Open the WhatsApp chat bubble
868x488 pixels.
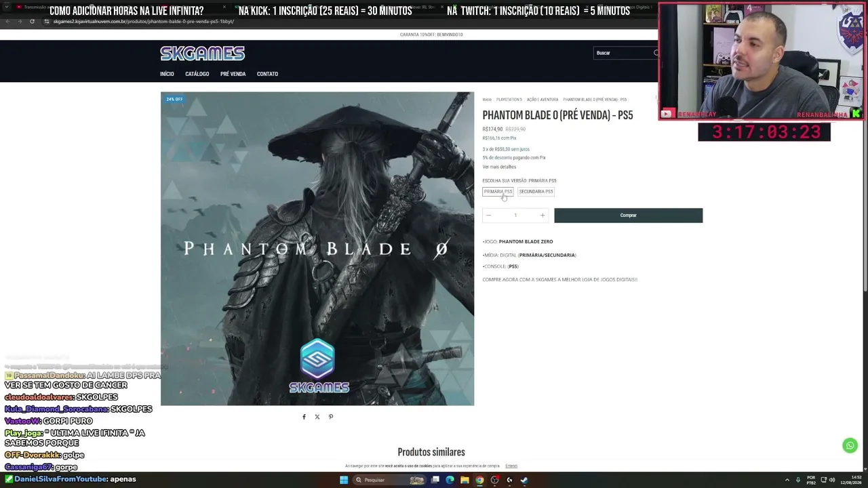click(x=850, y=445)
